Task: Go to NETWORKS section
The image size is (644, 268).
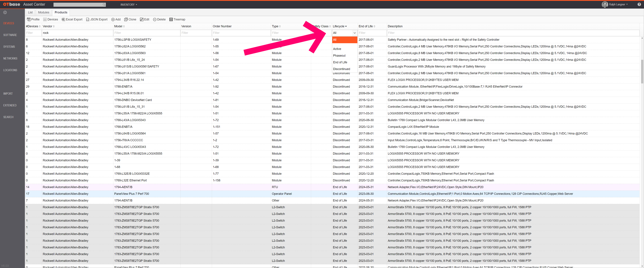Action: (10, 58)
